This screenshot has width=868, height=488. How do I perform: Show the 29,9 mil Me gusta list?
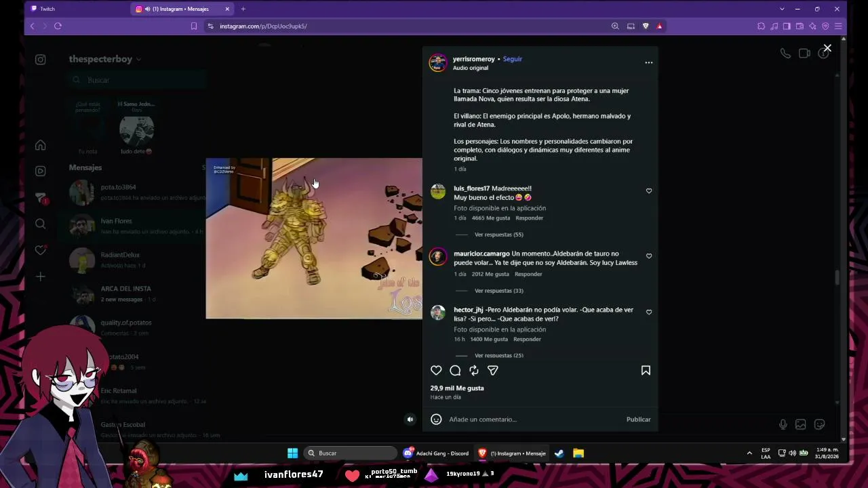[x=457, y=388]
